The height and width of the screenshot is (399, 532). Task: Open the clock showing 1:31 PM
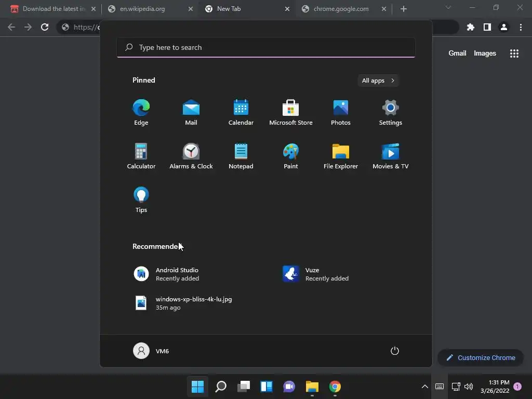[x=495, y=386]
